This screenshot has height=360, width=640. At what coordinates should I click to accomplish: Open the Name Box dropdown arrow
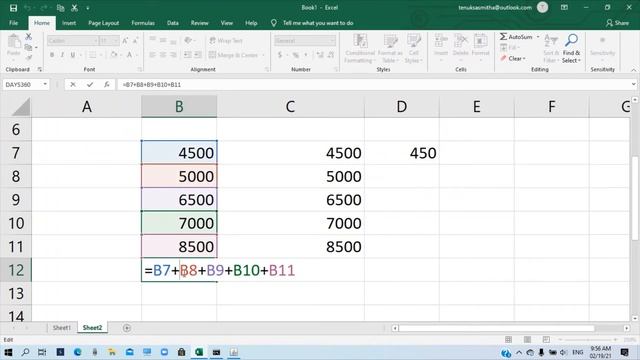tap(45, 84)
